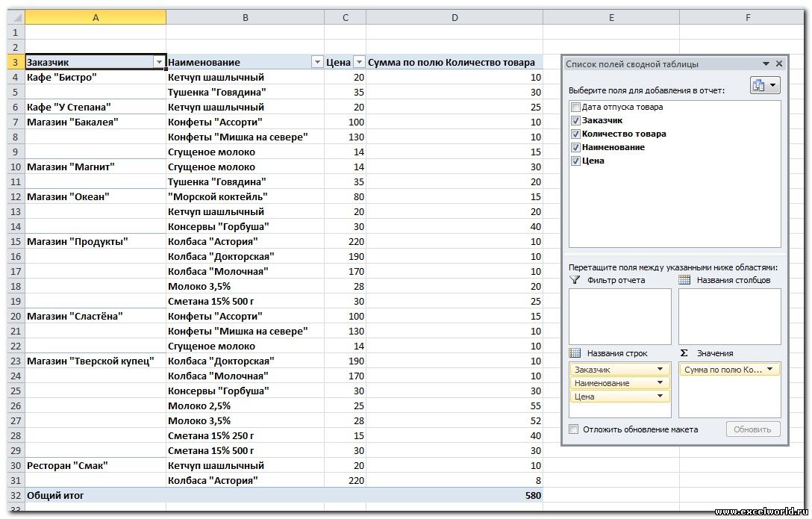Click the Обновить button
This screenshot has width=812, height=519.
click(x=752, y=429)
